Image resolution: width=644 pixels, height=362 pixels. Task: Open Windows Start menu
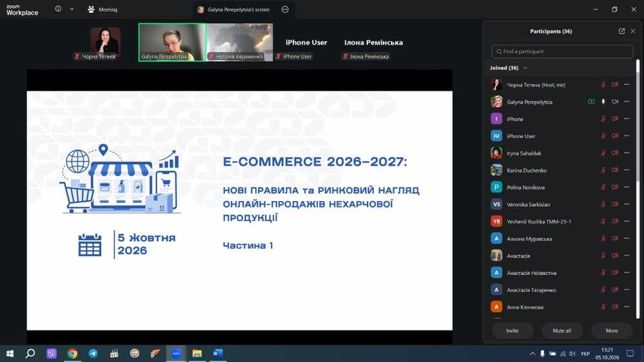coord(10,354)
